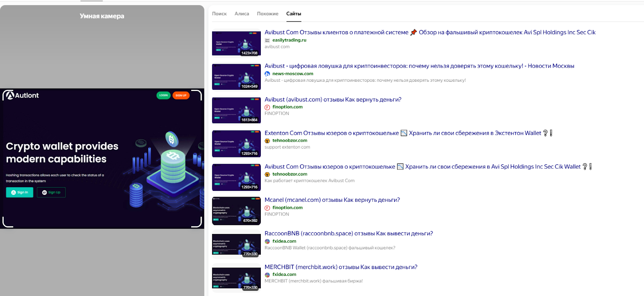
Task: Click the snippet text under the news-moscow.com link
Action: pyautogui.click(x=365, y=81)
